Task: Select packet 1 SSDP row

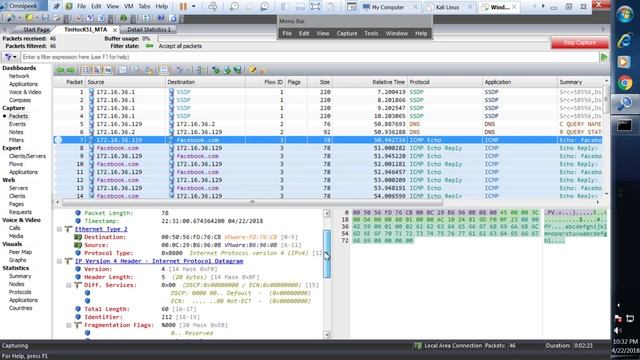Action: (x=328, y=92)
